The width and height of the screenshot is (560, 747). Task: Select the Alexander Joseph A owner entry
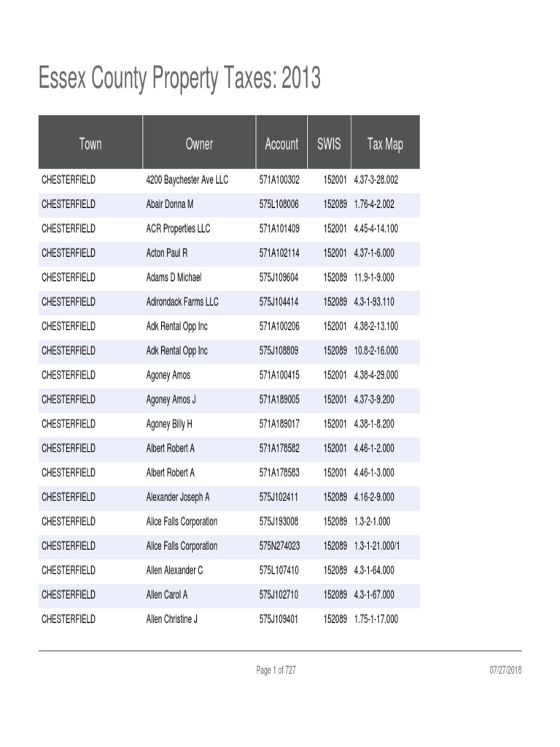178,497
